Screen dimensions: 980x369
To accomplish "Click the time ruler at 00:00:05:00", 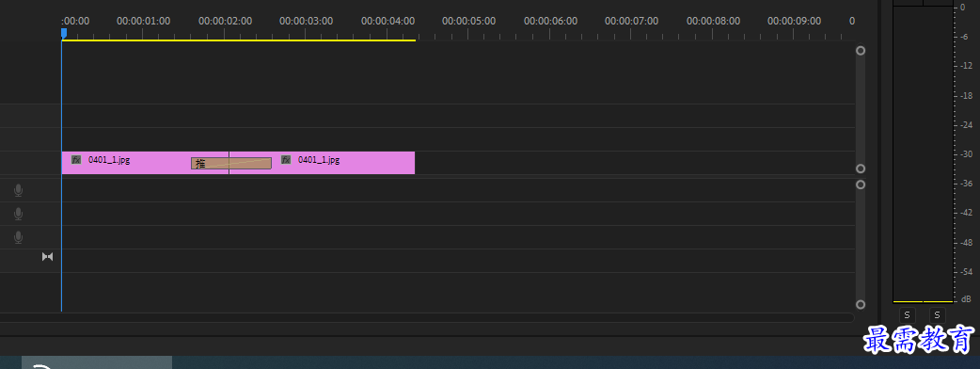I will point(468,22).
